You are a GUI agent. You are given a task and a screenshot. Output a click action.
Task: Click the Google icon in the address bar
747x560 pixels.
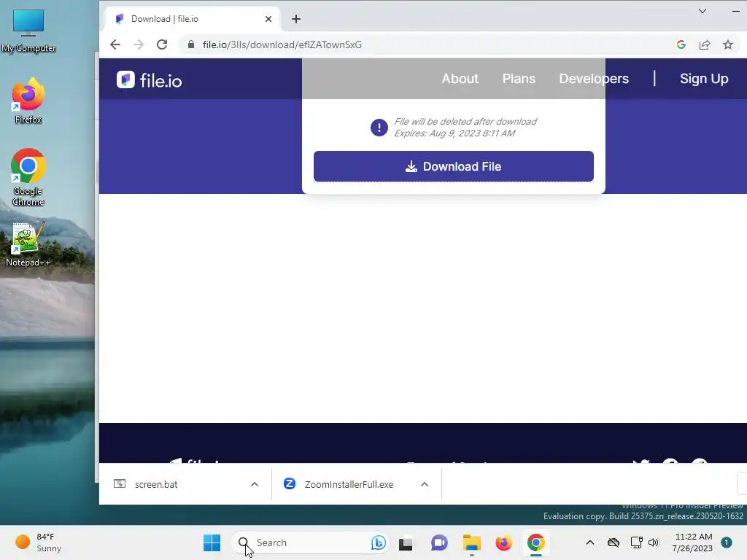681,44
